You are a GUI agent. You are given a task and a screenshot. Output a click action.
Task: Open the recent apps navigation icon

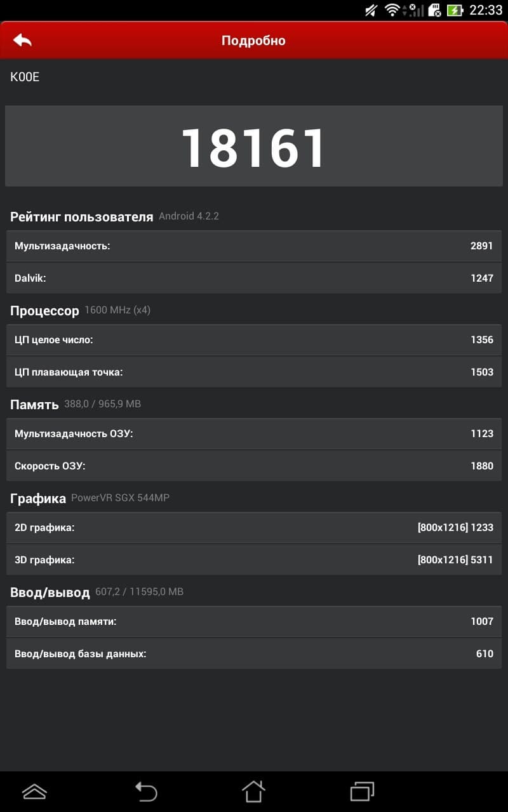(363, 791)
